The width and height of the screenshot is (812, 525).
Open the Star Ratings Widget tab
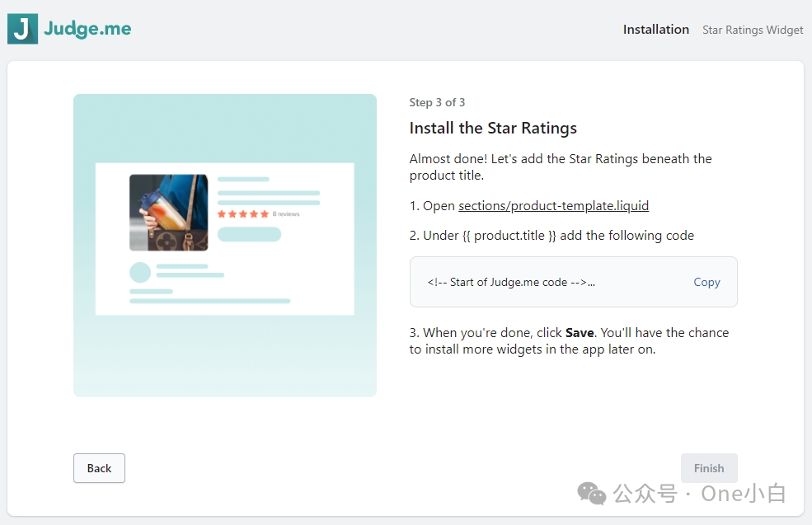pyautogui.click(x=753, y=30)
